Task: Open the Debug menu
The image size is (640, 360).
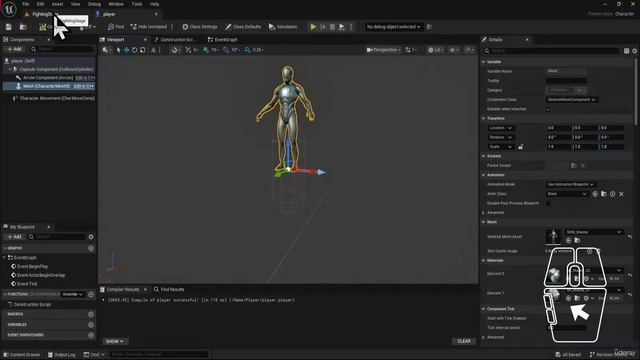Action: click(94, 4)
